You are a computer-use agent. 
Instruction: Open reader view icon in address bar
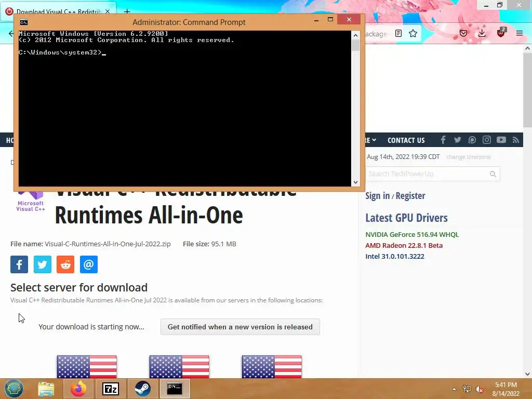pos(398,33)
